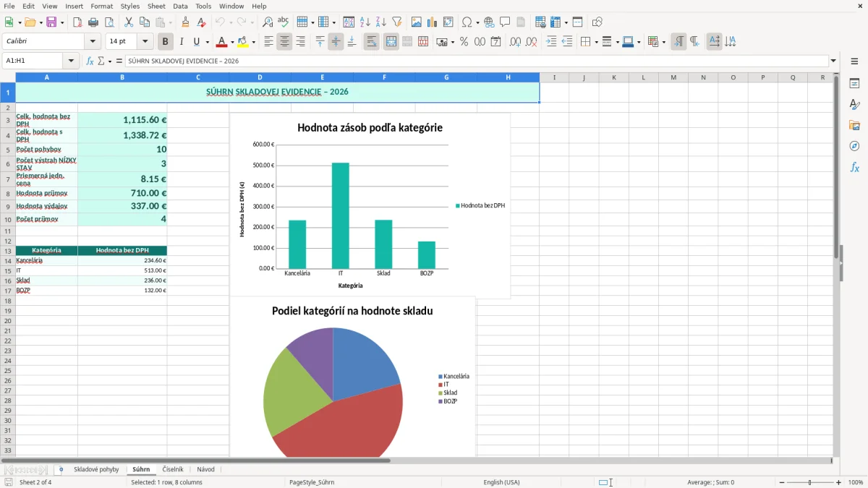The width and height of the screenshot is (868, 488).
Task: Toggle Center Horizontally alignment
Action: (284, 42)
